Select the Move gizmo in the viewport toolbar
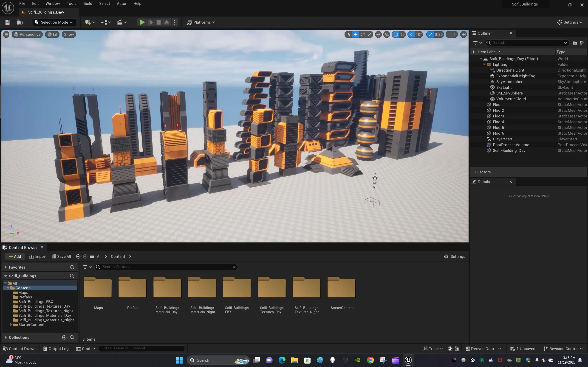Image resolution: width=588 pixels, height=367 pixels. coord(356,34)
